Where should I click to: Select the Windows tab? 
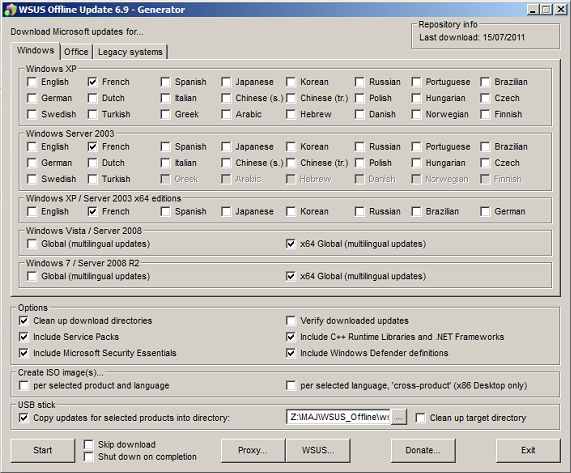click(x=35, y=50)
